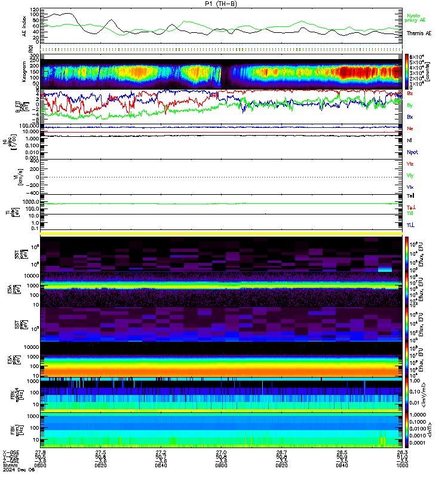
Task: Click the green Ti parallel legend label
Action: click(410, 213)
